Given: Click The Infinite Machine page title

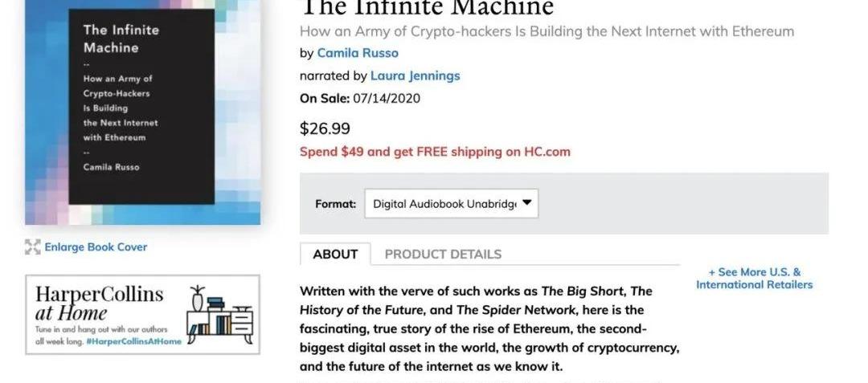Looking at the screenshot, I should [x=427, y=8].
